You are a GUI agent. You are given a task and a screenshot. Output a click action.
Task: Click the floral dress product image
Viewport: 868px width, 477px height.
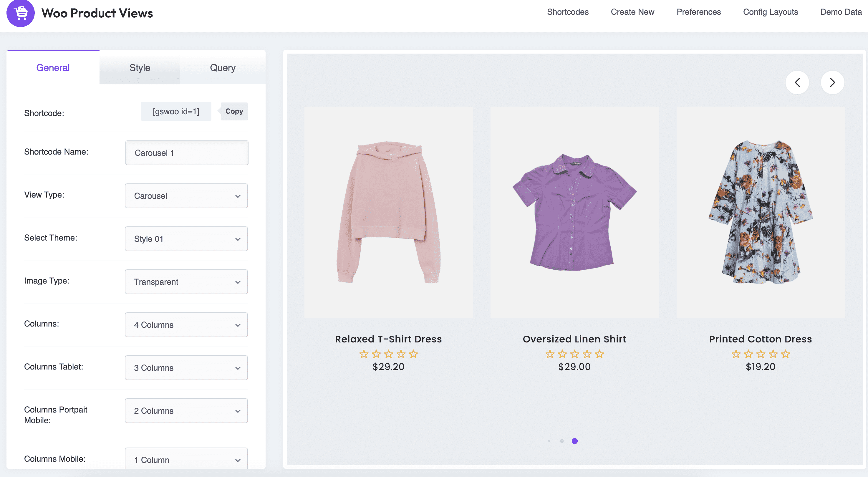point(761,212)
